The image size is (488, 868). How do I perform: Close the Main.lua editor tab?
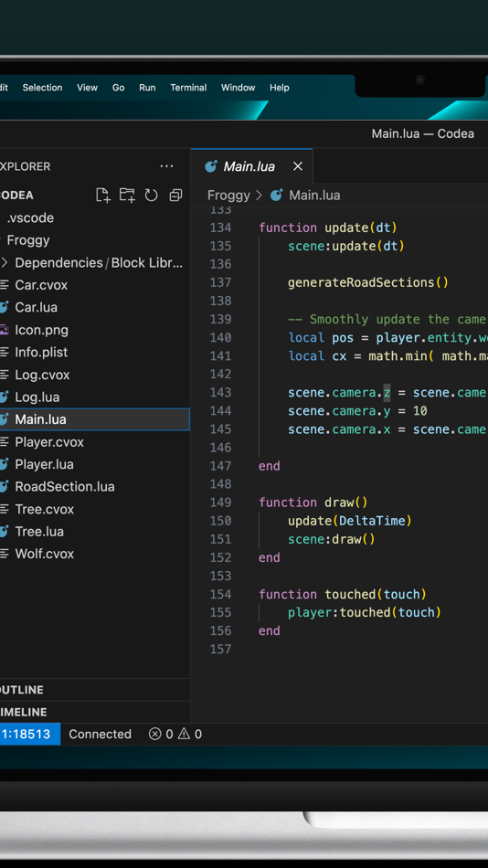(x=297, y=166)
